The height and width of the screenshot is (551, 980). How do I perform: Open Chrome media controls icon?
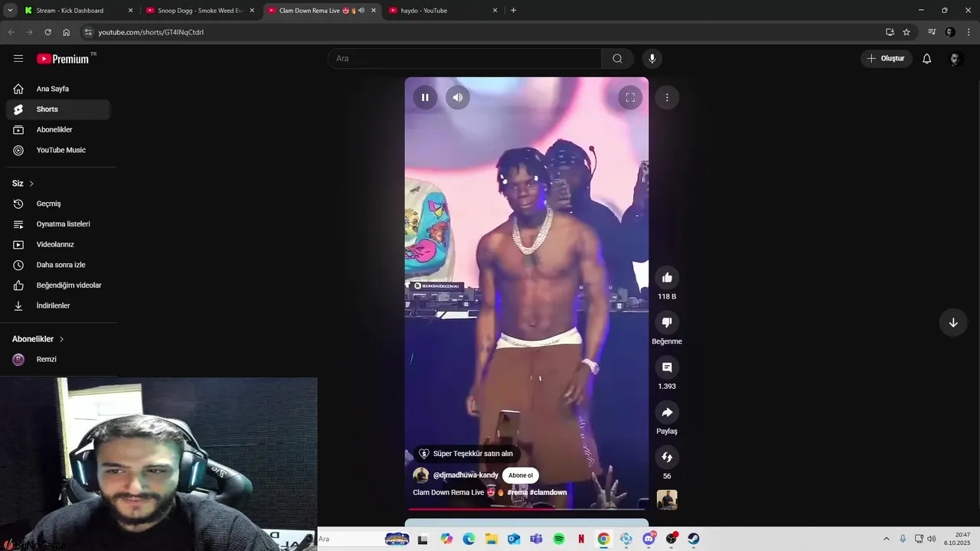[932, 32]
